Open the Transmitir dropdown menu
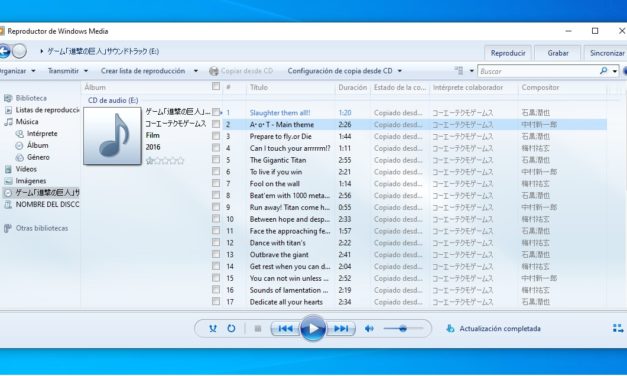The height and width of the screenshot is (376, 627). [x=67, y=71]
